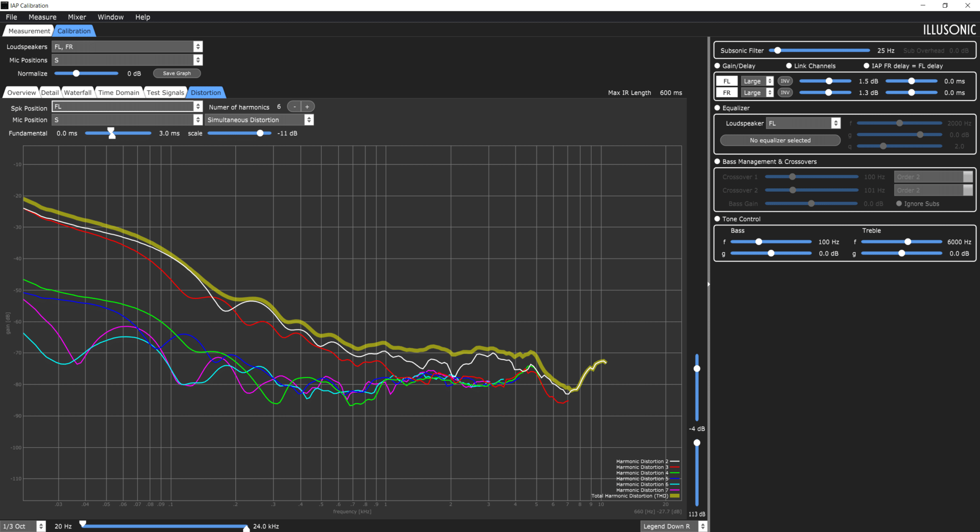Click the minus harmonics button
Viewport: 980px width, 532px height.
tap(295, 107)
